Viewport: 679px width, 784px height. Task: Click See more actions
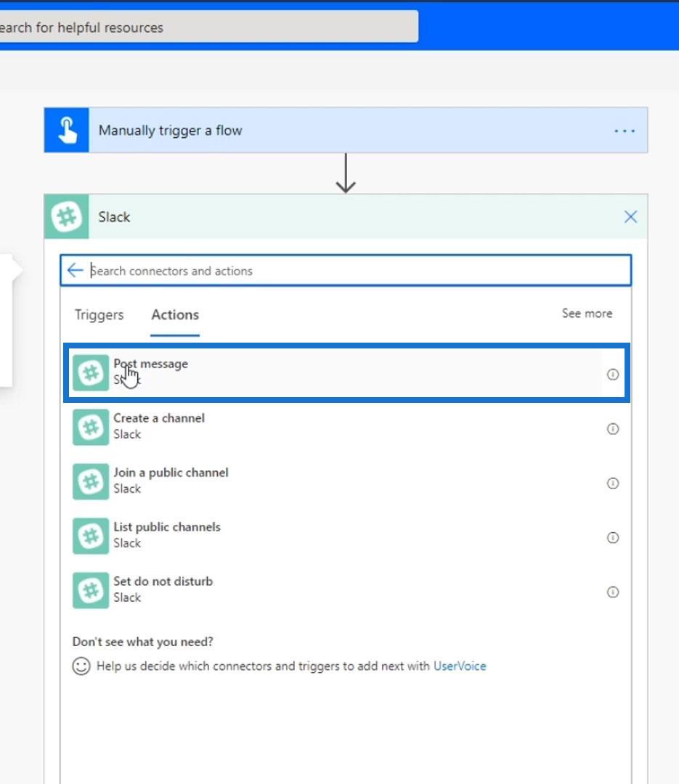point(587,314)
